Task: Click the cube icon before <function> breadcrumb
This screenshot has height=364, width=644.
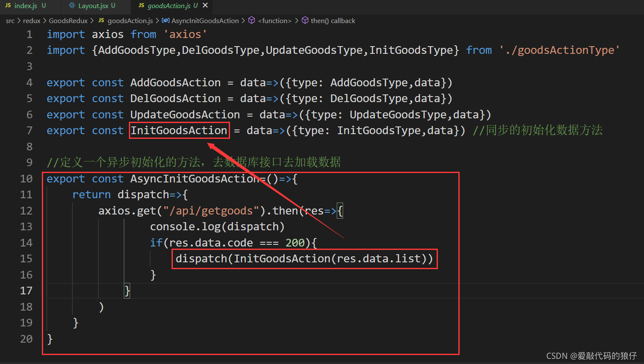Action: pos(251,20)
